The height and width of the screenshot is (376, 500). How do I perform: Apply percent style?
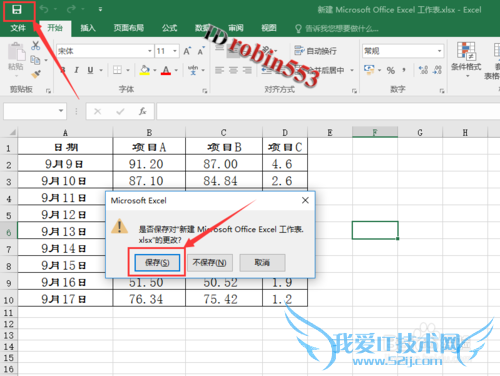(x=391, y=70)
